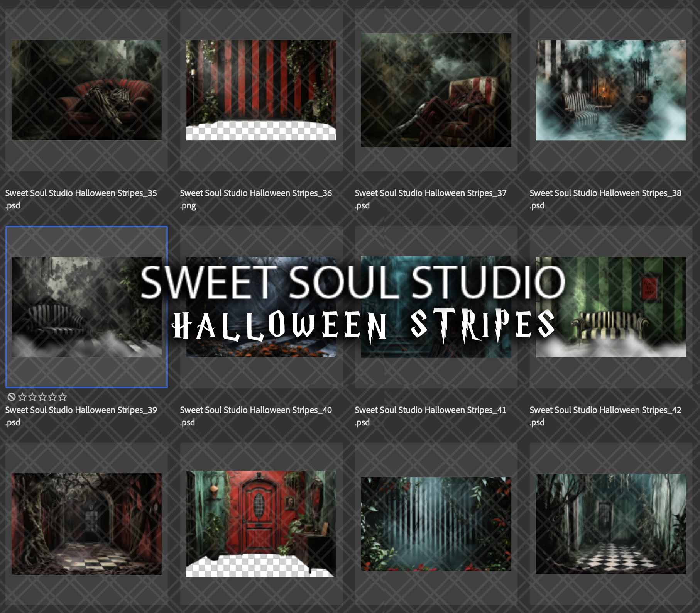Image resolution: width=700 pixels, height=613 pixels.
Task: Select the Halloween Stripes_37 thumbnail
Action: [436, 90]
